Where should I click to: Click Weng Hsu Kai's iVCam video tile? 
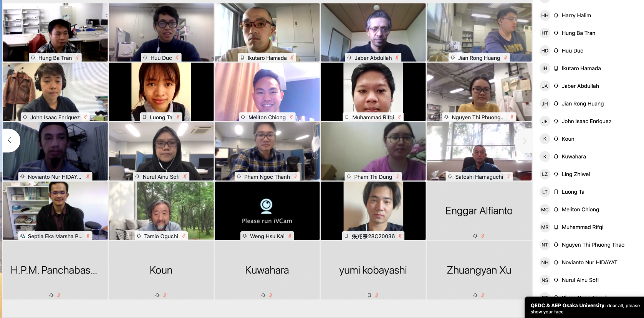tap(267, 211)
